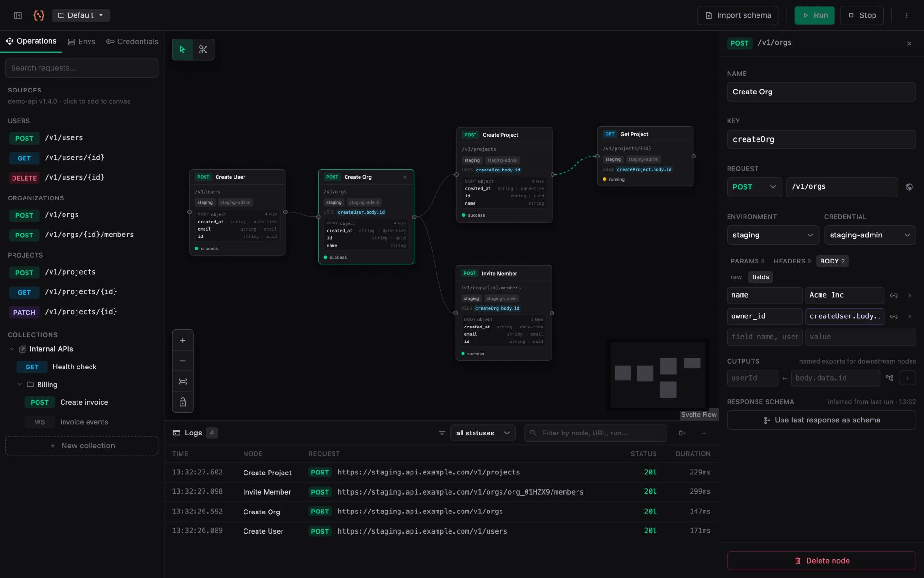Image resolution: width=924 pixels, height=578 pixels.
Task: Clear the logs panel
Action: (682, 433)
